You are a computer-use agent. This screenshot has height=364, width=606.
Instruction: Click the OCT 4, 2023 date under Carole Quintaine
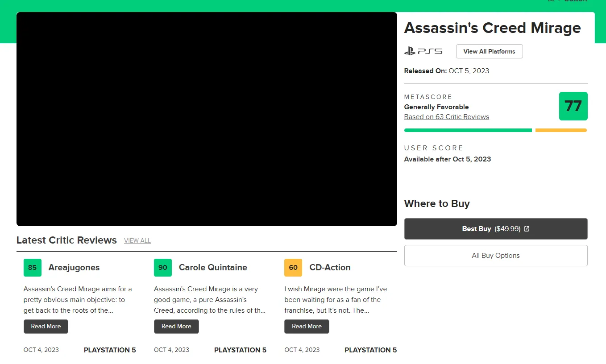coord(171,350)
